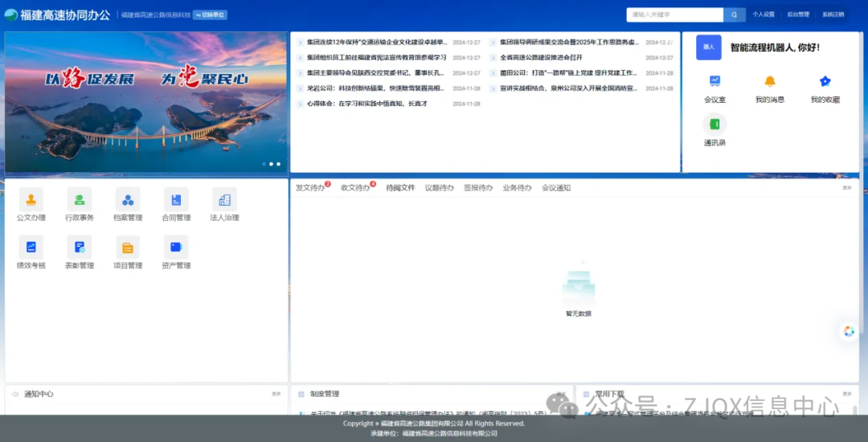Click the 档案管理 icon
Viewport: 868px width, 442px height.
point(128,200)
